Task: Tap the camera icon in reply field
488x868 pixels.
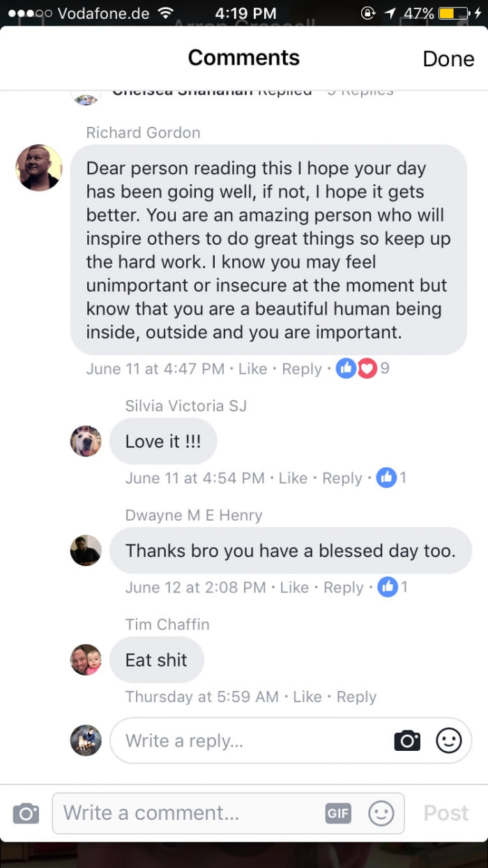Action: click(407, 740)
